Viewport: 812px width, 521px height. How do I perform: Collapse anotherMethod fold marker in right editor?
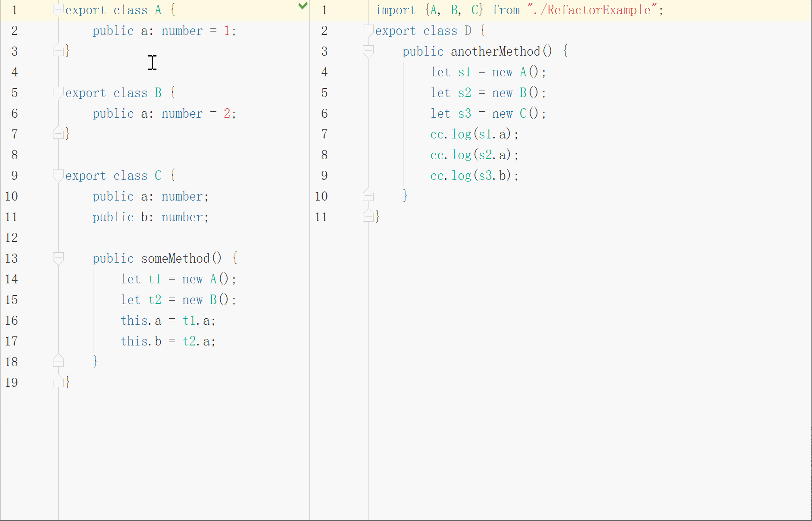368,51
